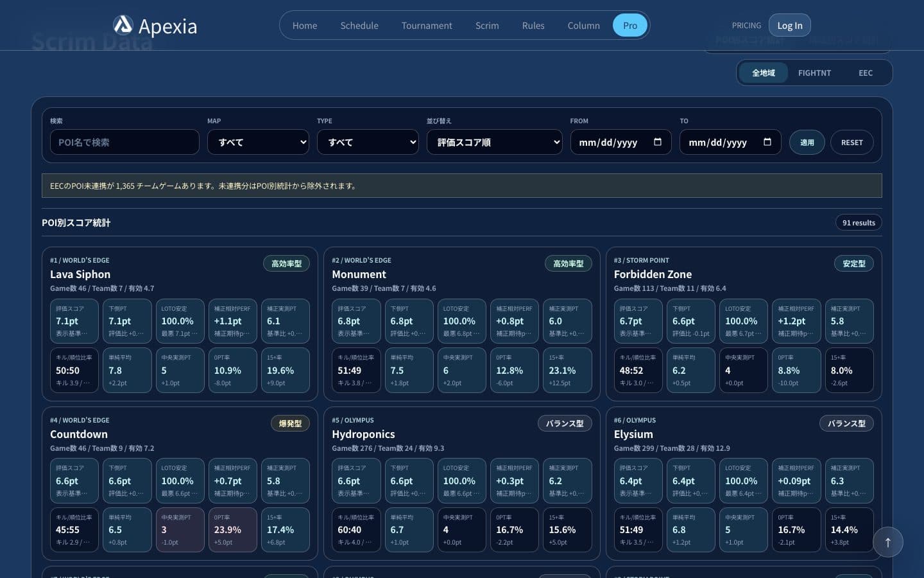Open calendar picker in TO date field
This screenshot has width=924, height=578.
[767, 142]
